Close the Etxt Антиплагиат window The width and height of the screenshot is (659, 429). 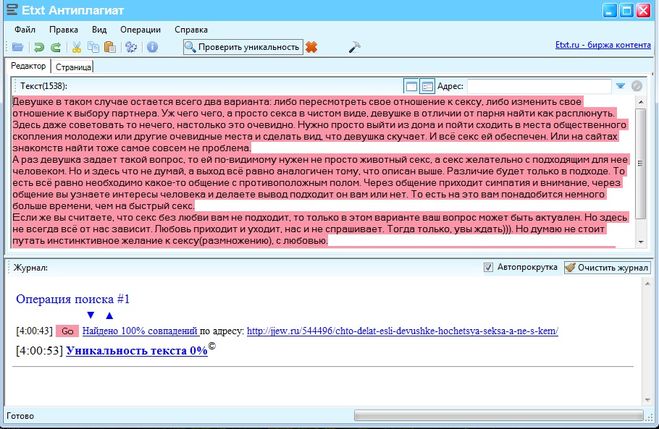643,10
